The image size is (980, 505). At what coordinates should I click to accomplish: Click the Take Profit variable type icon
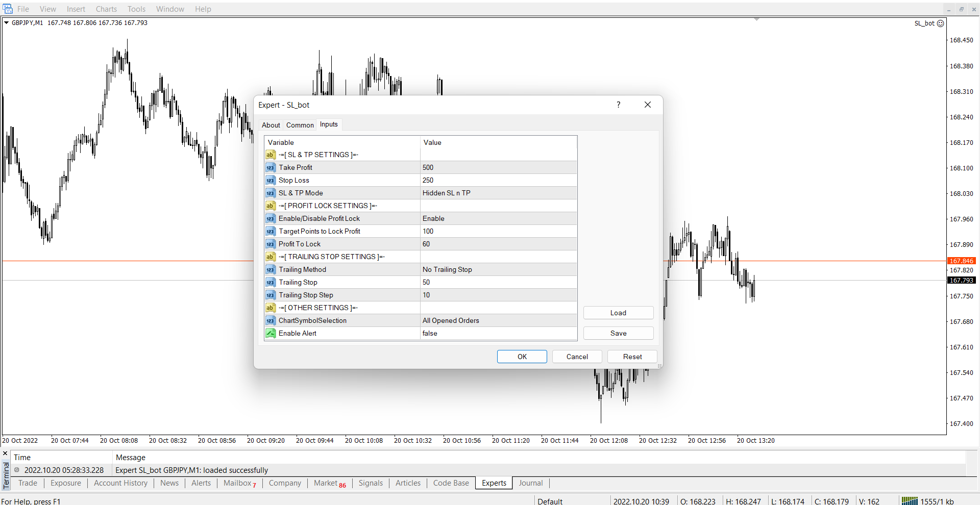[x=271, y=167]
